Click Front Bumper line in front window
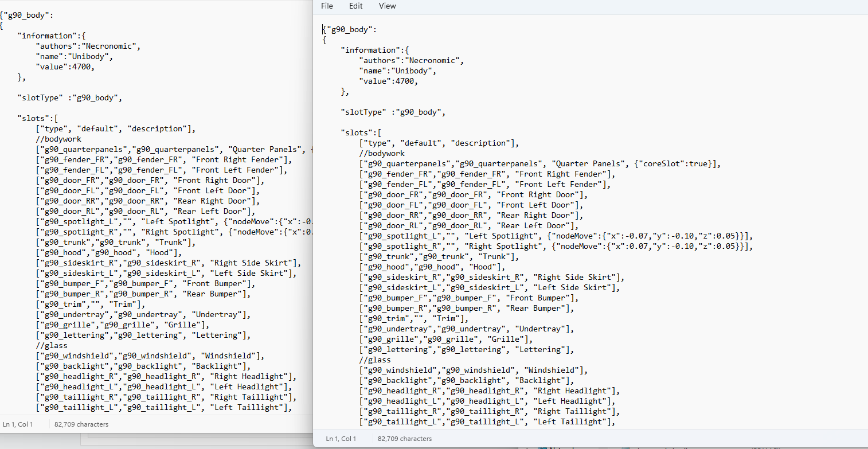This screenshot has height=449, width=868. tap(470, 298)
